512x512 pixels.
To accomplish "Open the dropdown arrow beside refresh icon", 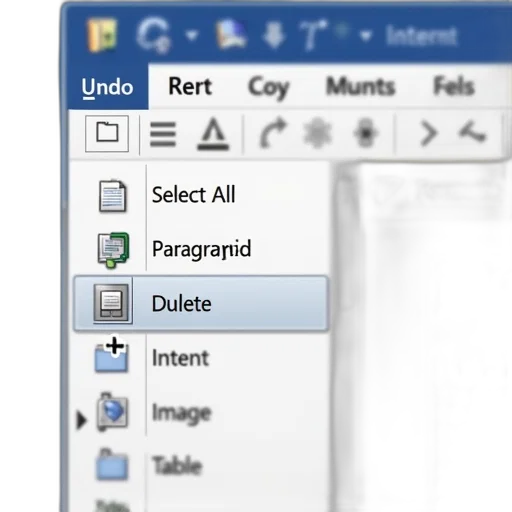I will tap(192, 35).
